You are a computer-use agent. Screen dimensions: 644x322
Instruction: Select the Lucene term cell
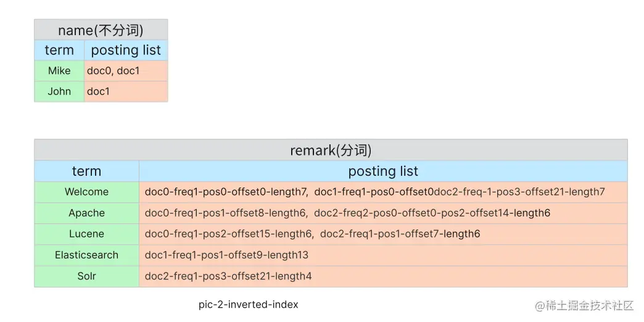[86, 234]
